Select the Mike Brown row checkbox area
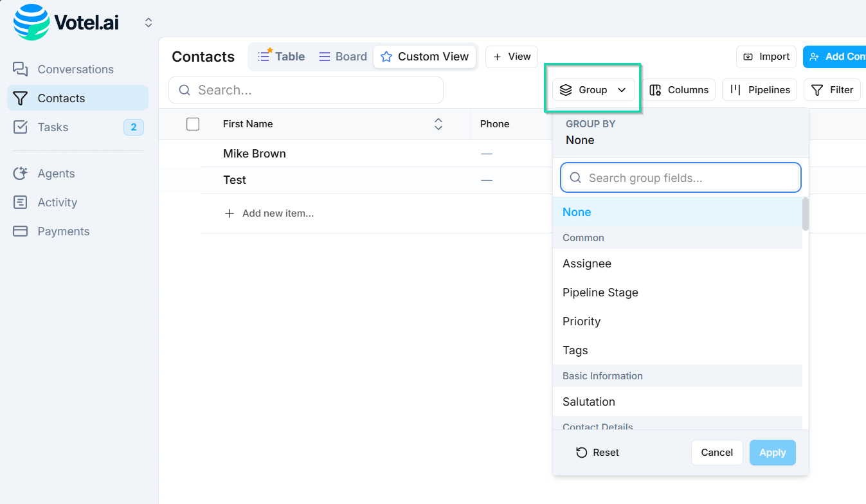 pos(192,153)
